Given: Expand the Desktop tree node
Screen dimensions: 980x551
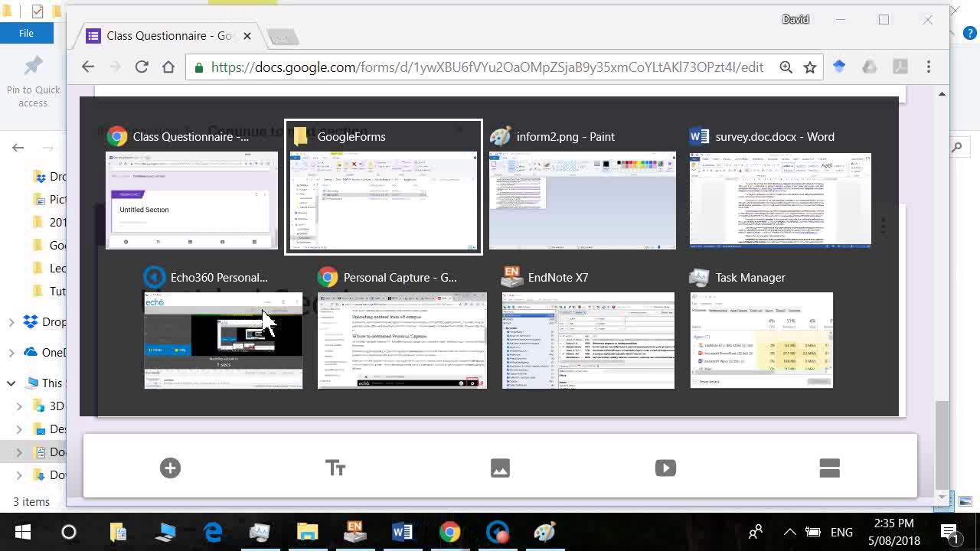Looking at the screenshot, I should pos(19,429).
